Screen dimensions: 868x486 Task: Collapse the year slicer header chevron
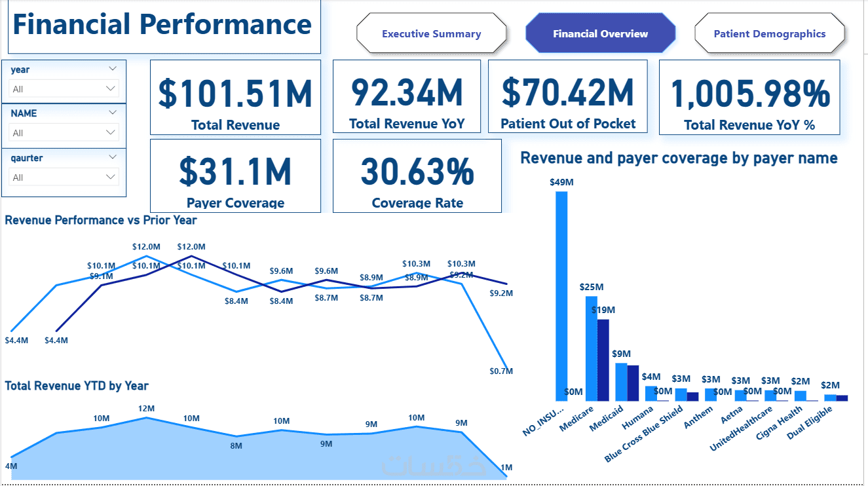[113, 68]
